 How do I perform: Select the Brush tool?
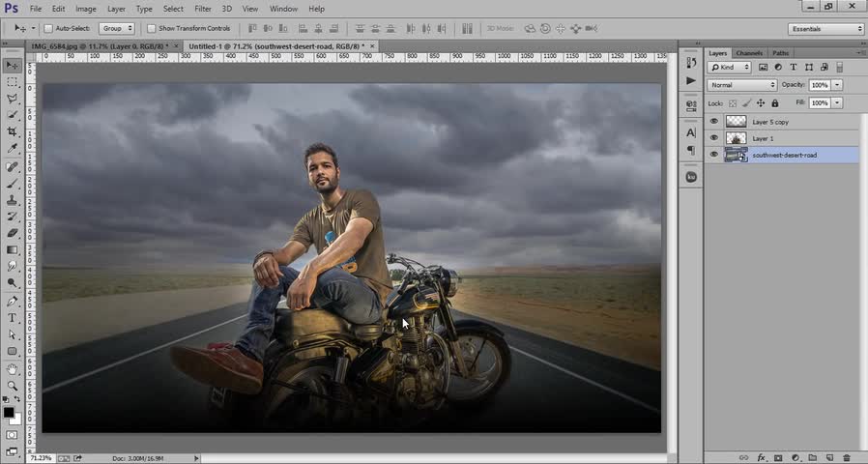click(12, 184)
